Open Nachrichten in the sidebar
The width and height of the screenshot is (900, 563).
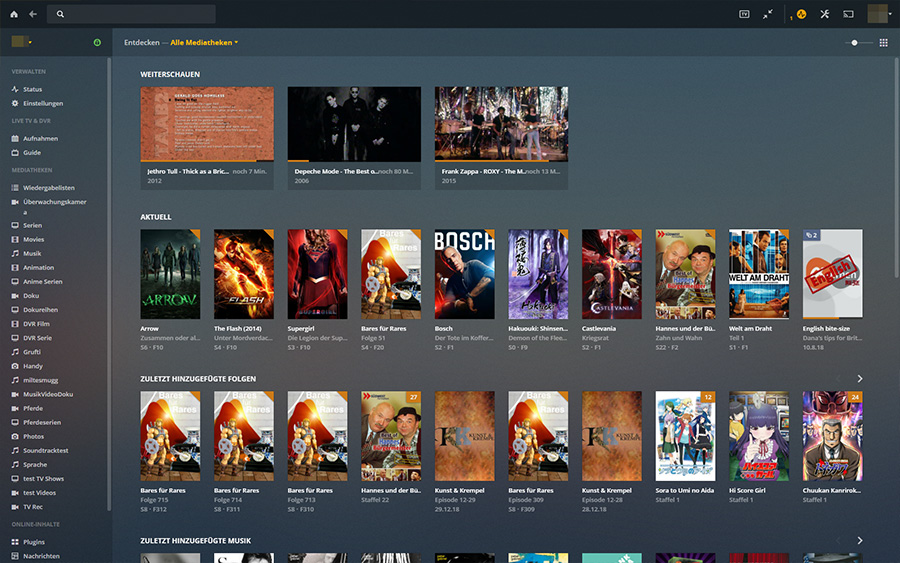[41, 556]
